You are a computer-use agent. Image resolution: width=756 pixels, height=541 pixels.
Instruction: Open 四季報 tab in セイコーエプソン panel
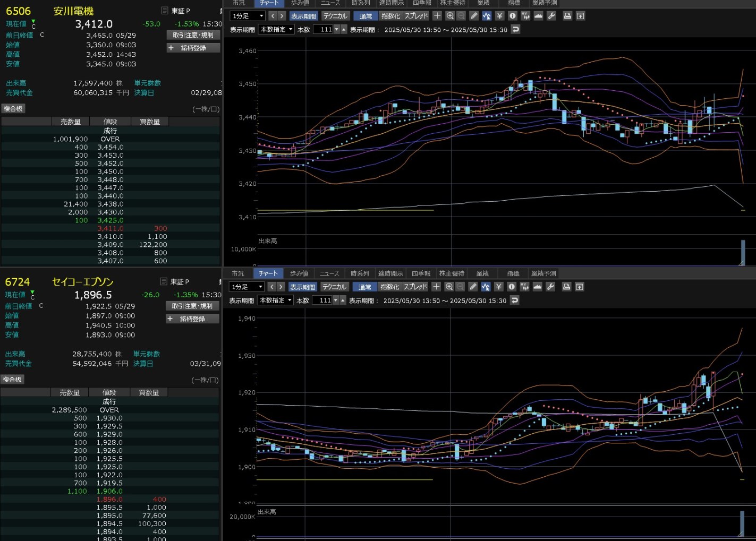point(421,273)
